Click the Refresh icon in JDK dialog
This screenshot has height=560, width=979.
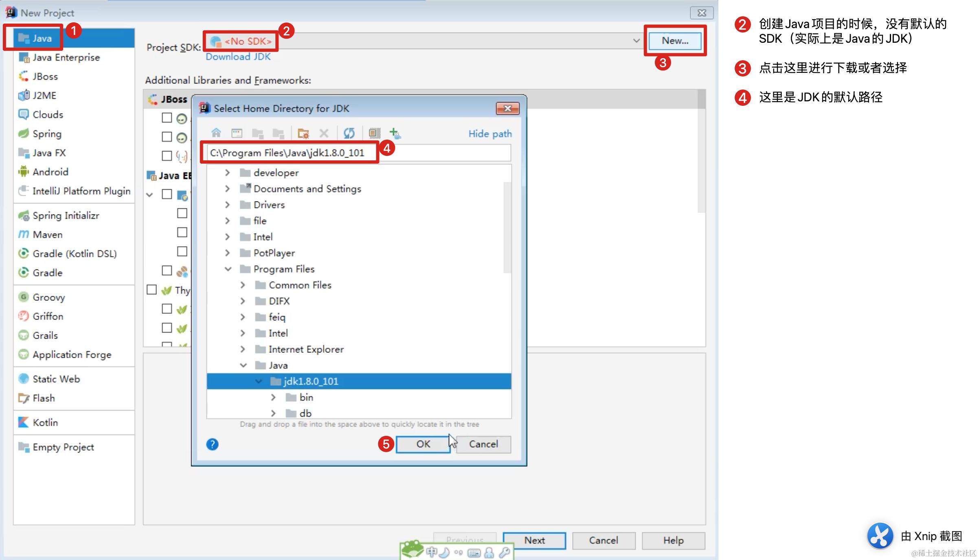click(349, 133)
